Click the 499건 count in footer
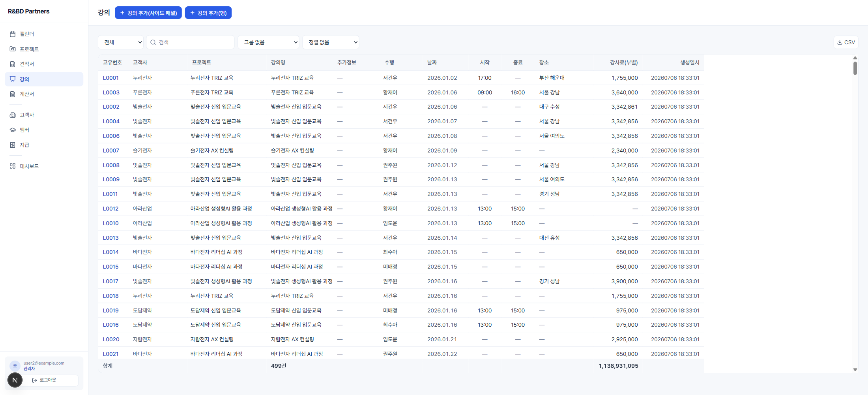 coord(279,366)
